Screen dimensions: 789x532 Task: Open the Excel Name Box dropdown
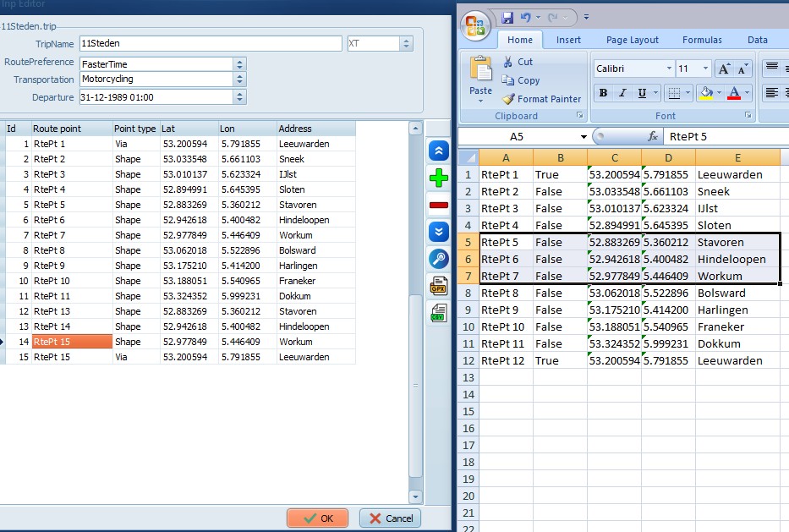click(584, 136)
